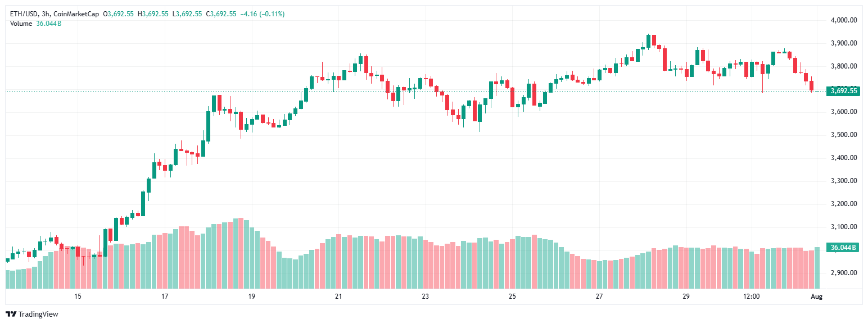Click the TradingView logo
This screenshot has height=324, width=868.
tap(32, 314)
